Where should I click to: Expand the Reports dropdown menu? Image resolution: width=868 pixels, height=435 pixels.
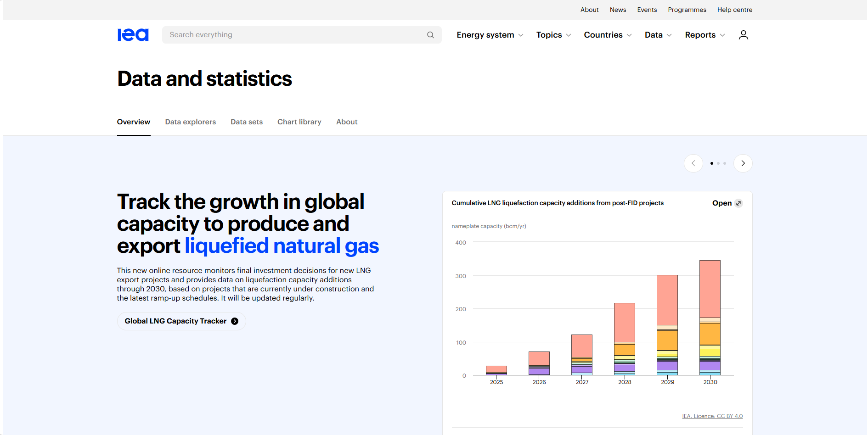[705, 35]
